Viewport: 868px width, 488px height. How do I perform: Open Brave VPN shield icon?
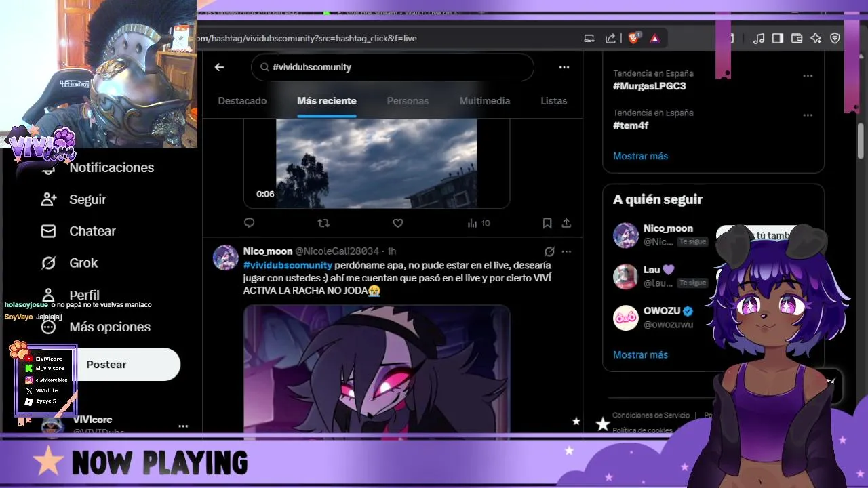[835, 39]
